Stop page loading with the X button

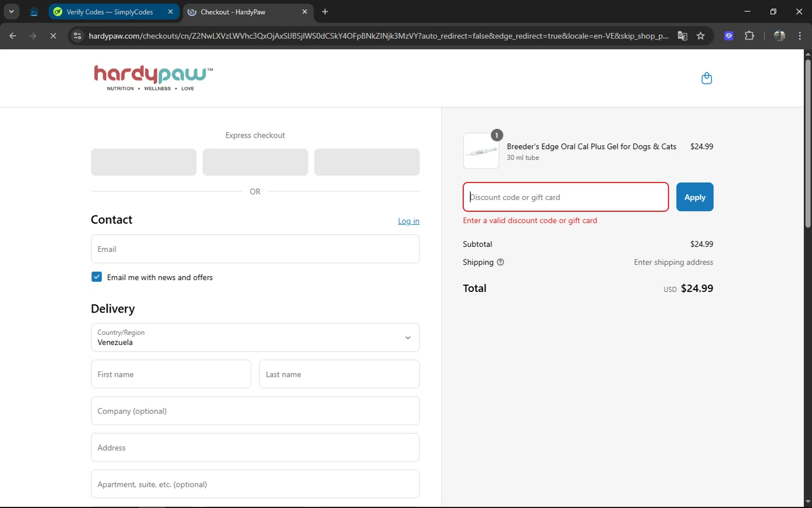pyautogui.click(x=53, y=36)
